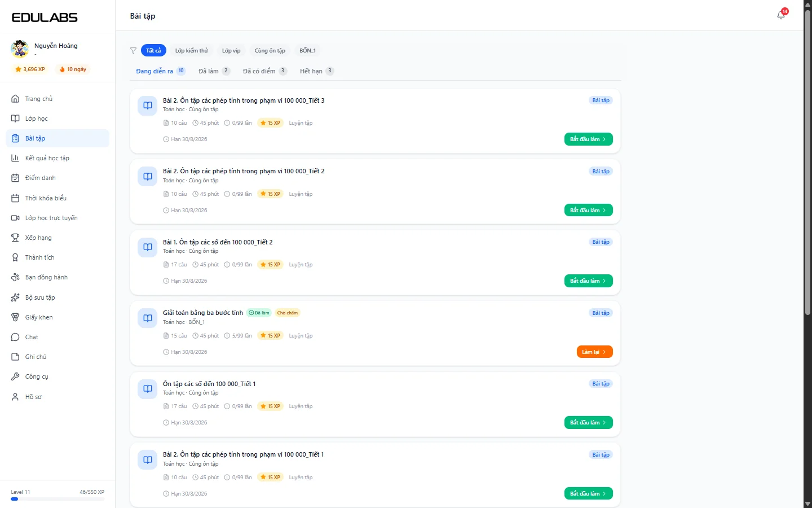
Task: Click the Công cụ wrench icon
Action: click(15, 376)
